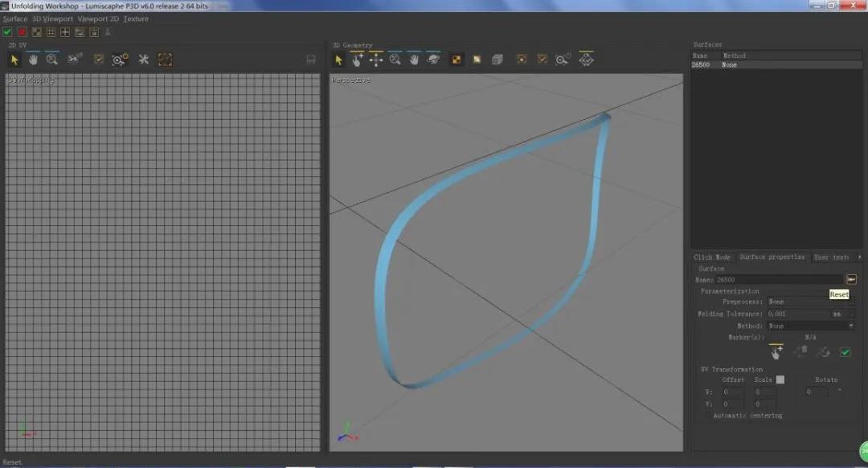The image size is (868, 468).
Task: Click the Scale link square swatch
Action: 780,380
